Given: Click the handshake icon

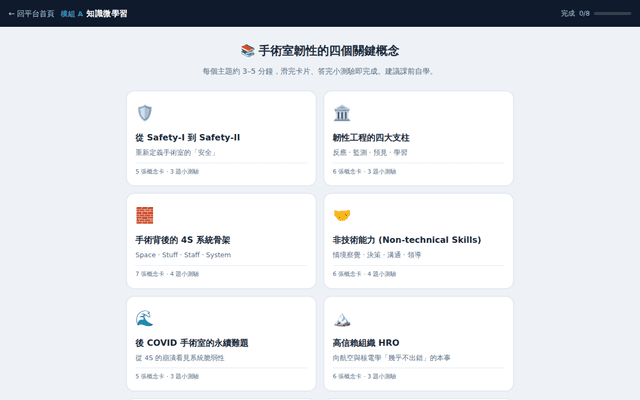Looking at the screenshot, I should tap(342, 215).
